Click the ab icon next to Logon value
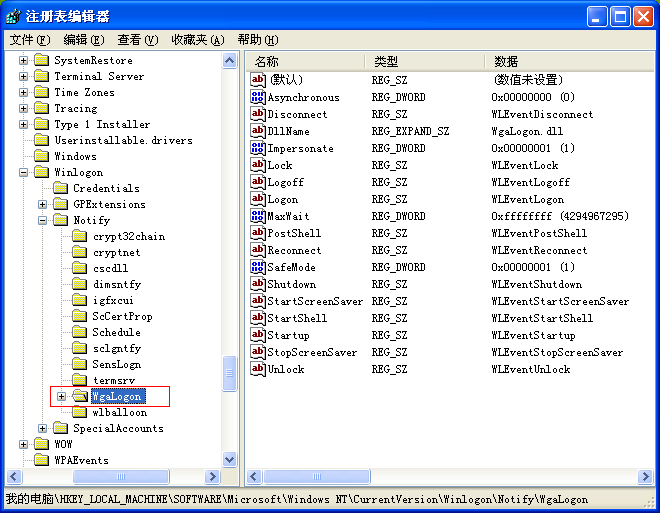660x513 pixels. coord(258,199)
